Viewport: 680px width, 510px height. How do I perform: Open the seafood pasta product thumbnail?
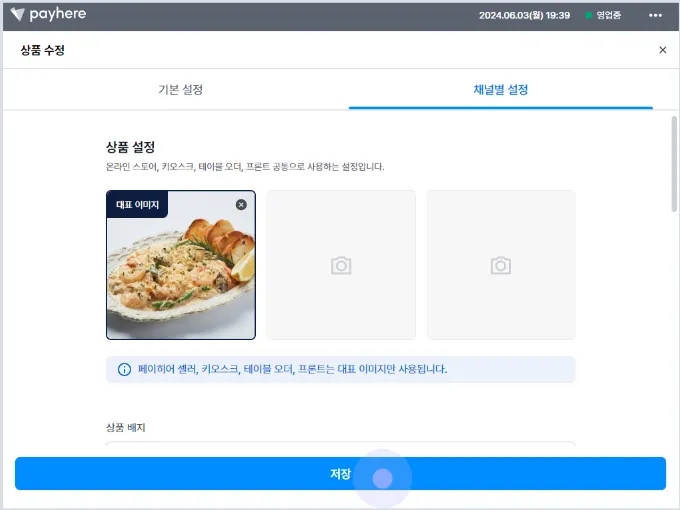click(x=181, y=265)
